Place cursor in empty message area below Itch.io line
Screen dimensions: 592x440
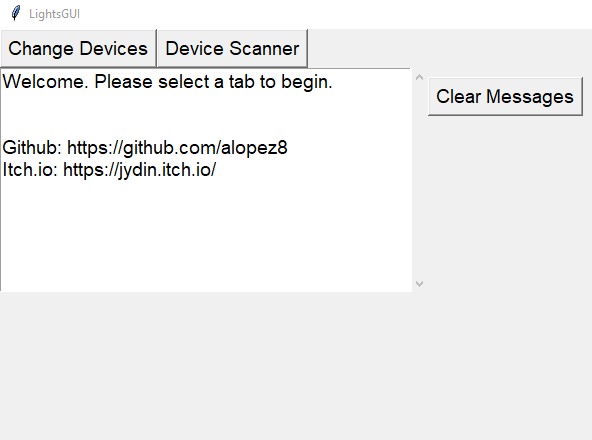pyautogui.click(x=206, y=234)
